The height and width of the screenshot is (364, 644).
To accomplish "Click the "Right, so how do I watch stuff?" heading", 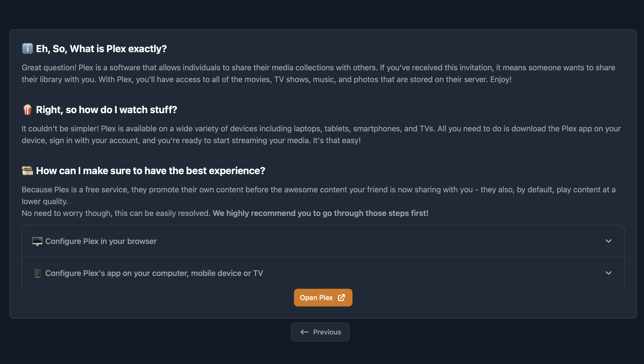I will point(107,110).
